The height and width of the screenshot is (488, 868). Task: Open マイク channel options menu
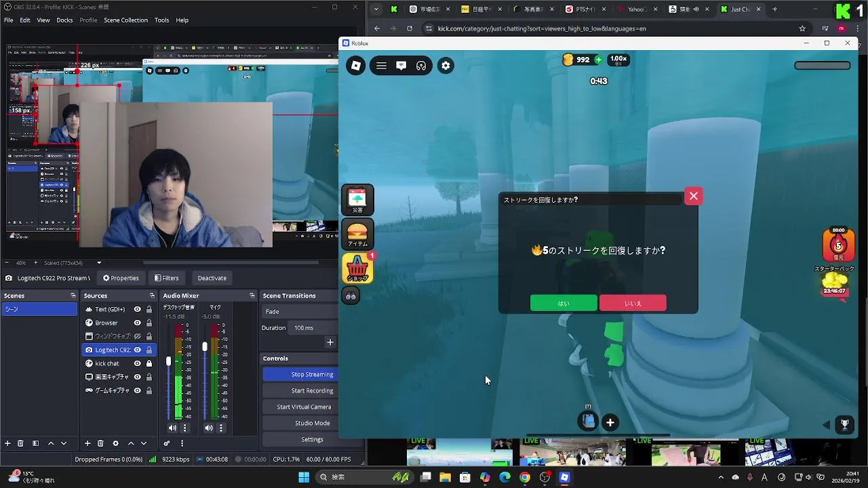tap(221, 428)
